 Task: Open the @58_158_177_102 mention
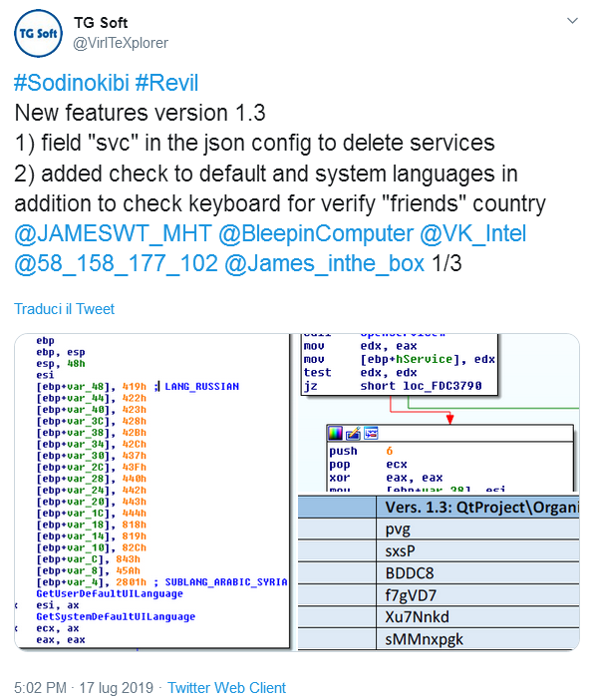[x=116, y=263]
